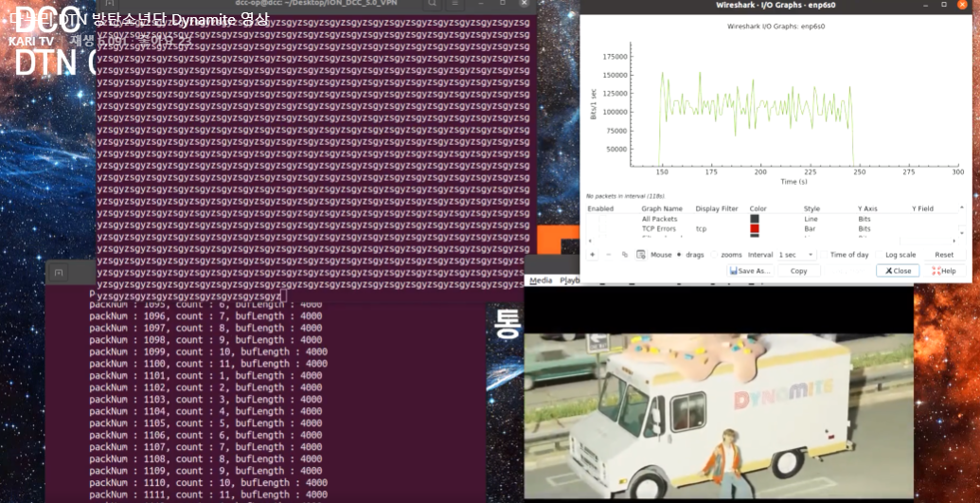Click the line 'packNum : 1110, count : 10'
The height and width of the screenshot is (503, 980).
[208, 482]
